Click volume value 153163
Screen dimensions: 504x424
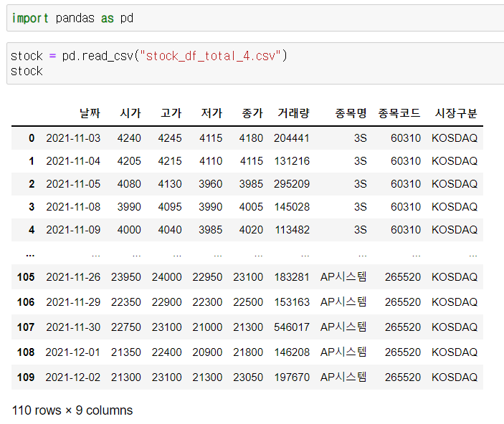point(292,302)
